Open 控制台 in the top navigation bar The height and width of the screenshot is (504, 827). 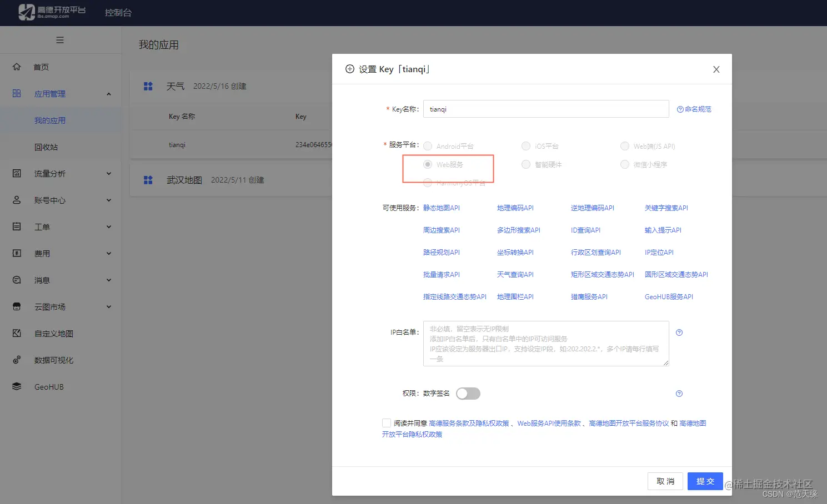(x=118, y=12)
